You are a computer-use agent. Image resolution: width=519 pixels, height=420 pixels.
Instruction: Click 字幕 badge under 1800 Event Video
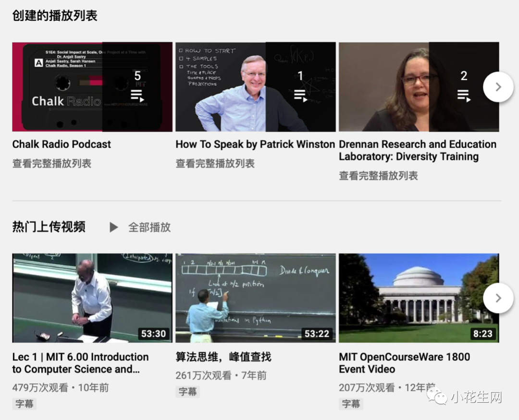coord(351,404)
